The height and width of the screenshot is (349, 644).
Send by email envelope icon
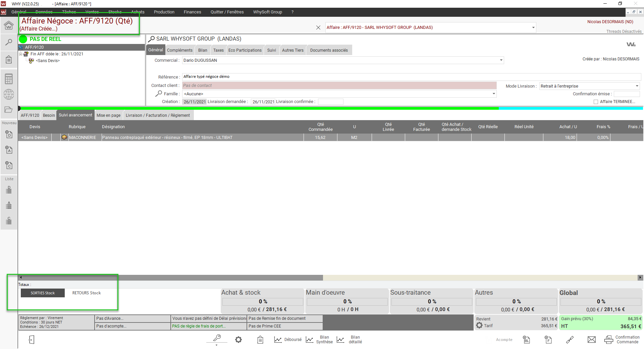tap(592, 340)
